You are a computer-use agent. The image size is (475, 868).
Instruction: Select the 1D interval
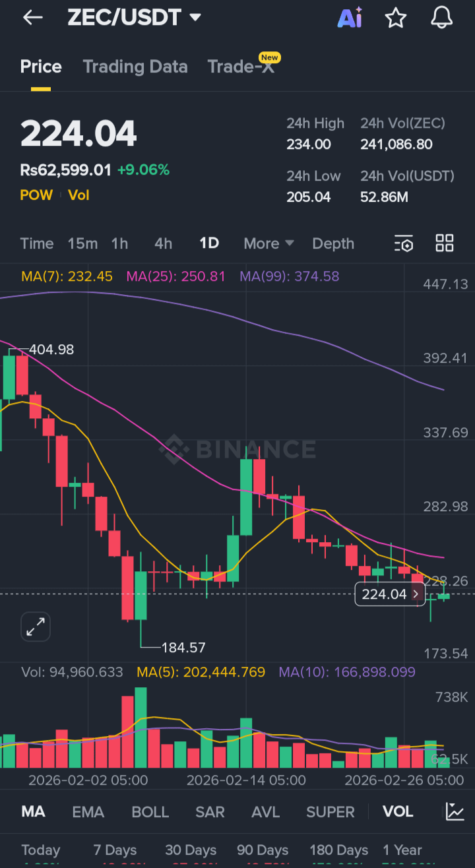[209, 243]
